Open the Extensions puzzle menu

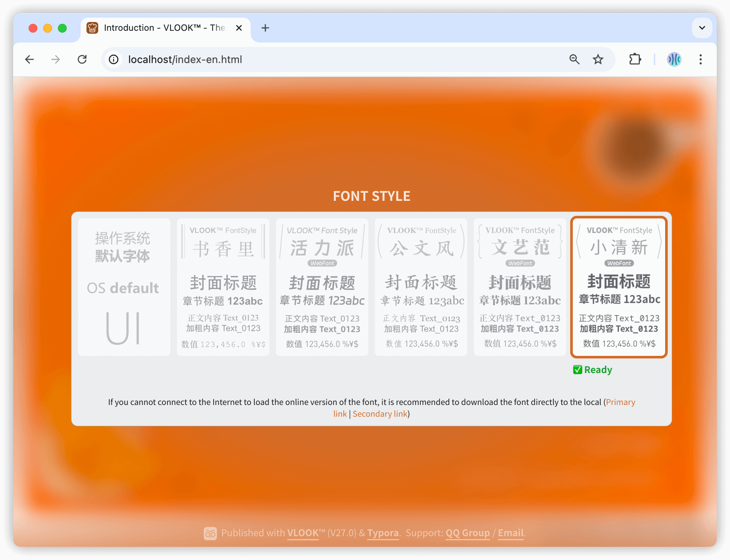tap(635, 59)
